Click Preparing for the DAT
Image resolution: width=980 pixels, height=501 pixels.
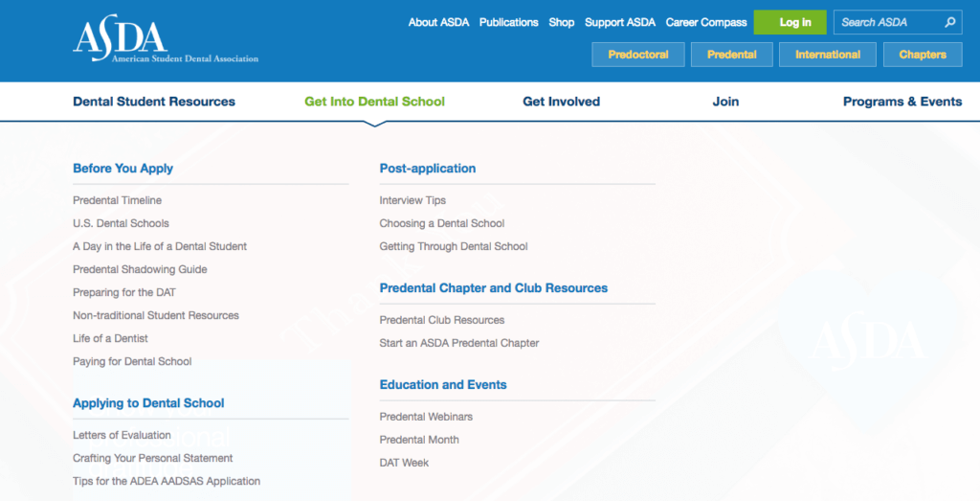(x=124, y=292)
